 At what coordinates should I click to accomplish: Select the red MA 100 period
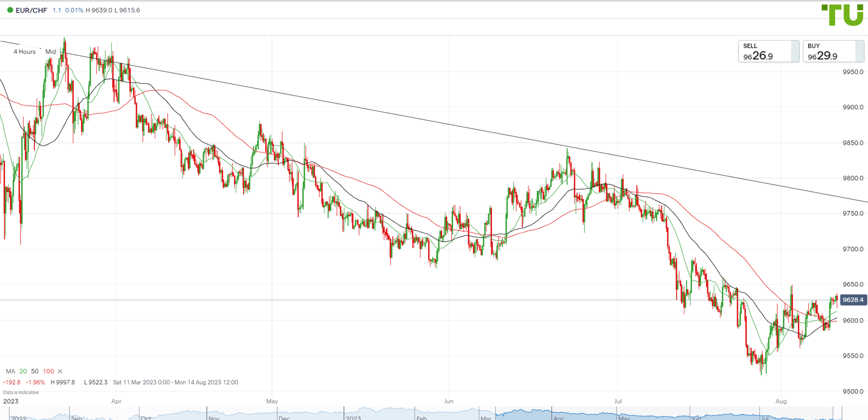tap(48, 371)
